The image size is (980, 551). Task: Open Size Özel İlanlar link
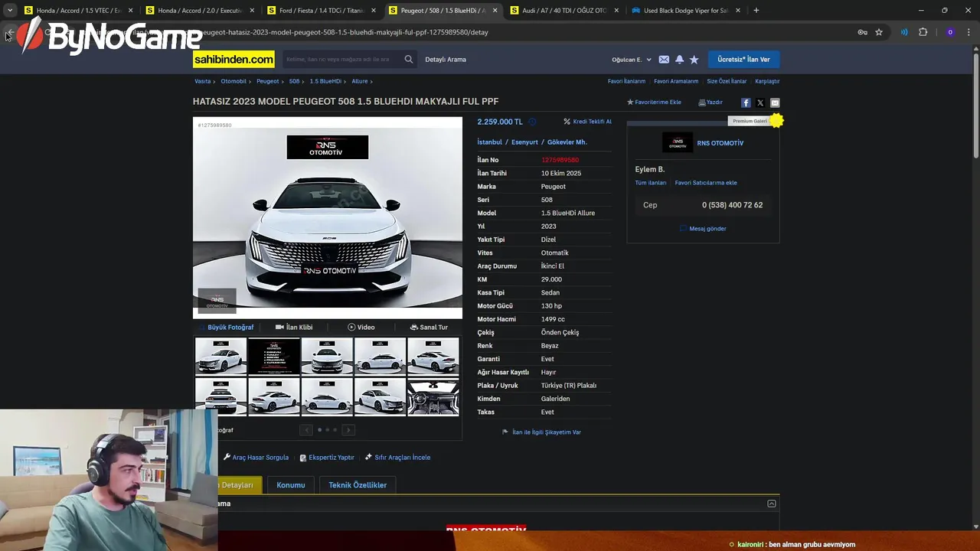click(727, 81)
